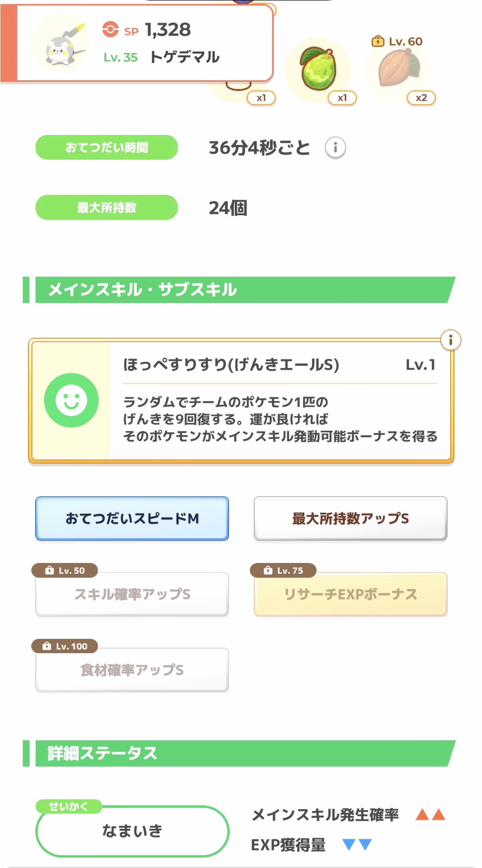
Task: Tap the locked Lv. 60 cacao ingredient
Action: point(398,68)
